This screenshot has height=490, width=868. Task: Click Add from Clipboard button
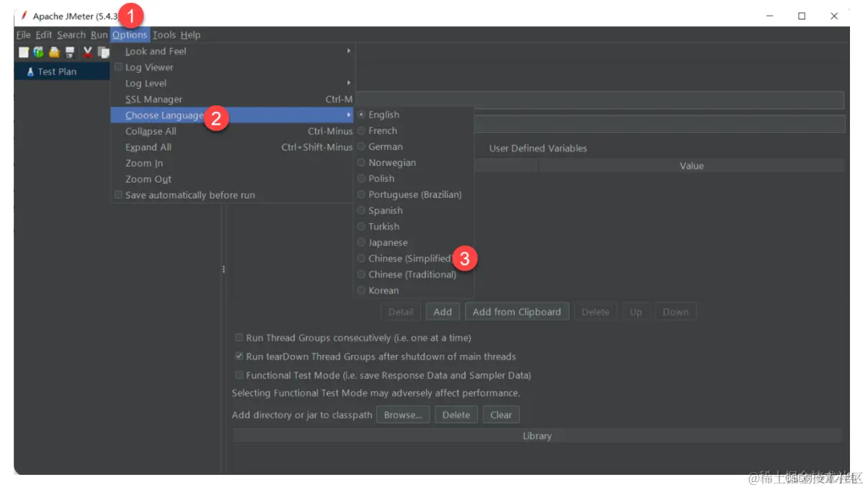[x=517, y=312]
